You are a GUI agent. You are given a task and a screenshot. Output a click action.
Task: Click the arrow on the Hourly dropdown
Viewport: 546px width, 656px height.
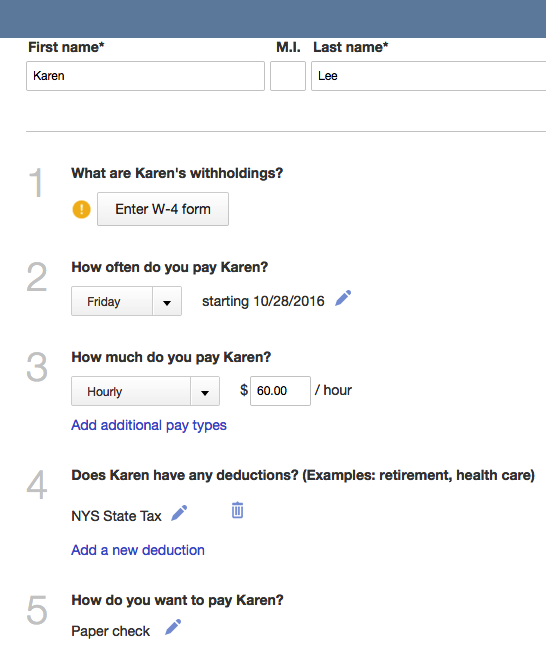(205, 391)
